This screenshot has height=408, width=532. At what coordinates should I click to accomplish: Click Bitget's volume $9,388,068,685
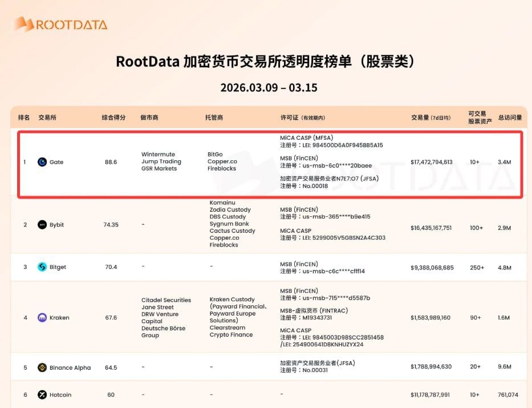tap(432, 268)
